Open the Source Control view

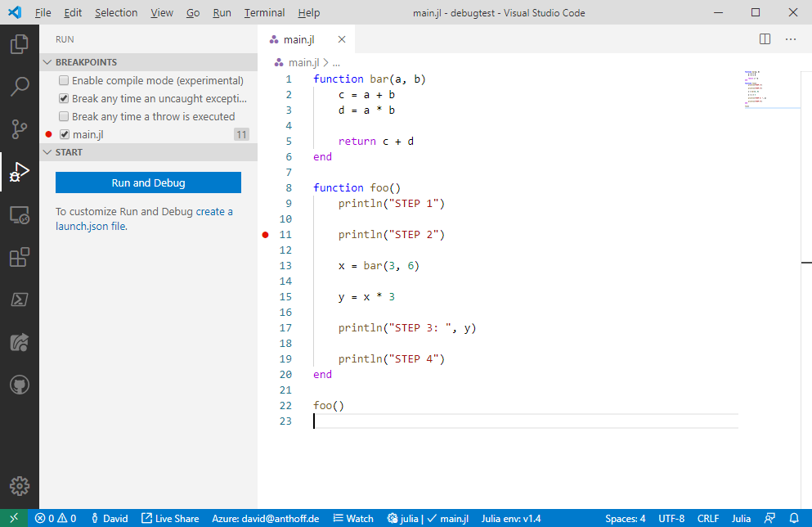click(20, 129)
